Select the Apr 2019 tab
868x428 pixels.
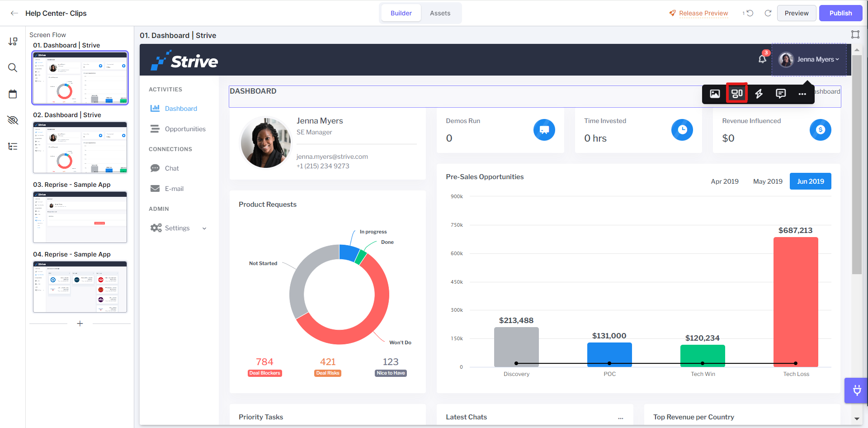coord(725,181)
